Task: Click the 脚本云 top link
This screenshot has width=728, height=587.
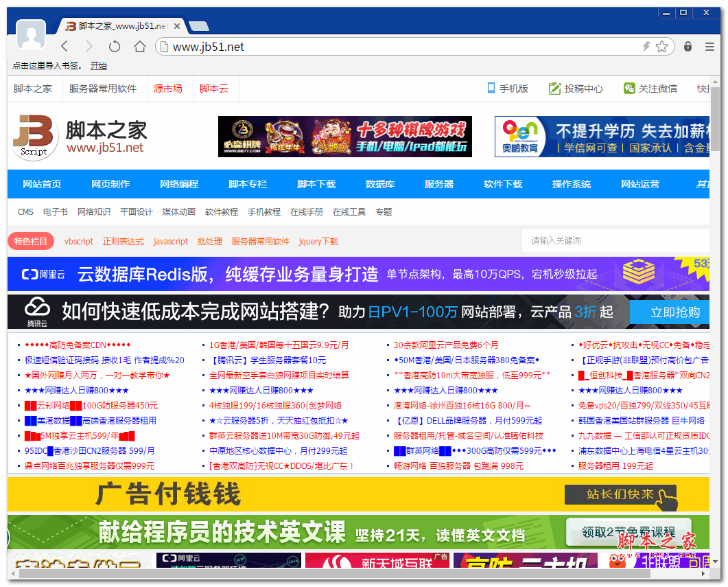Action: (x=213, y=89)
